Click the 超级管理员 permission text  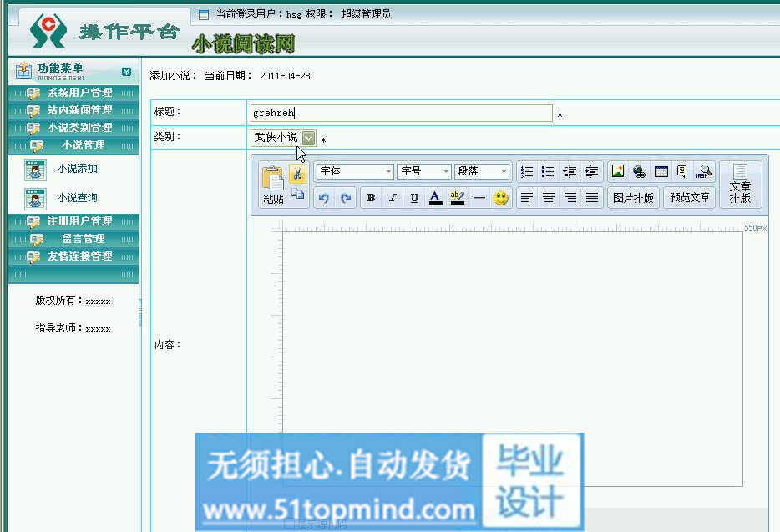[x=366, y=14]
